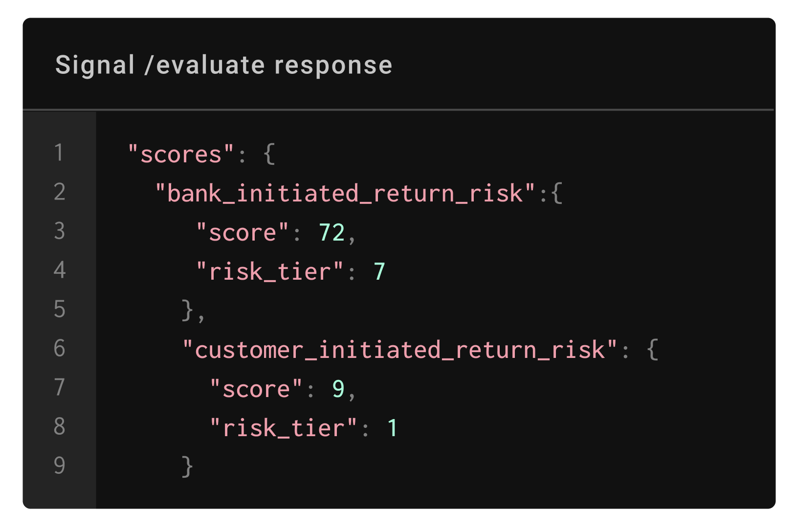Click line number 4 in gutter
Screen dimensions: 796x532
(59, 270)
